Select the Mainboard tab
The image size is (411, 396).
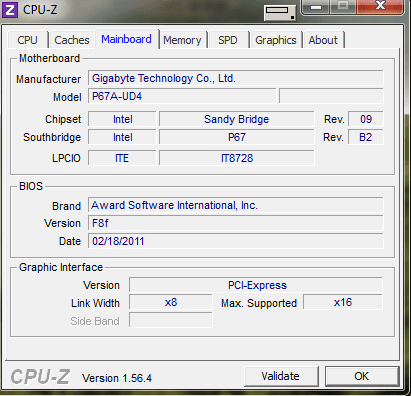point(126,39)
